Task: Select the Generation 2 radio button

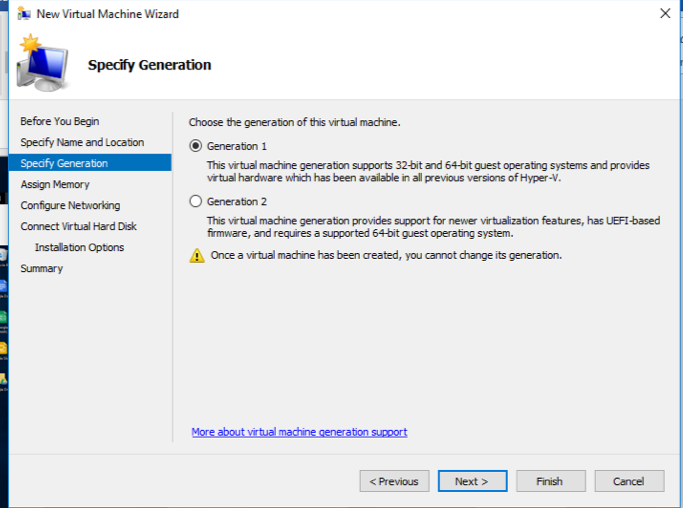Action: coord(196,201)
